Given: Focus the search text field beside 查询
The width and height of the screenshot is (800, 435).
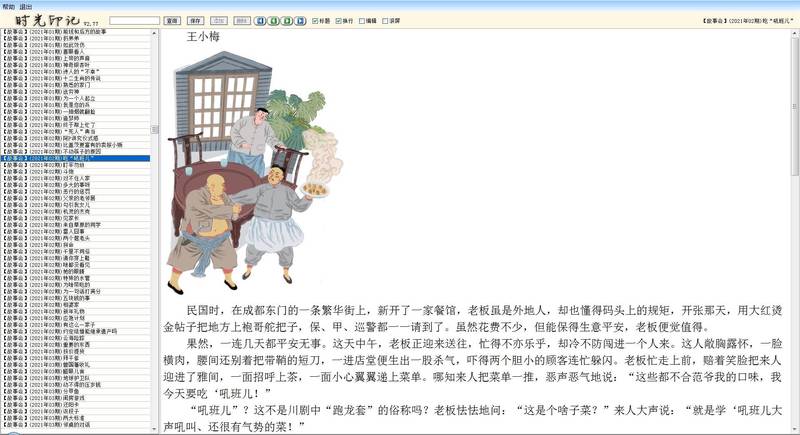Looking at the screenshot, I should [x=135, y=21].
